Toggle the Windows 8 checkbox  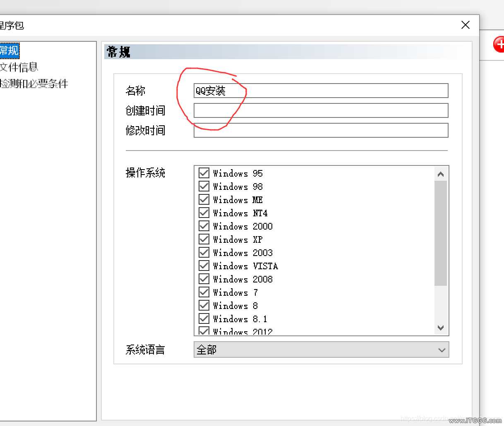[204, 305]
